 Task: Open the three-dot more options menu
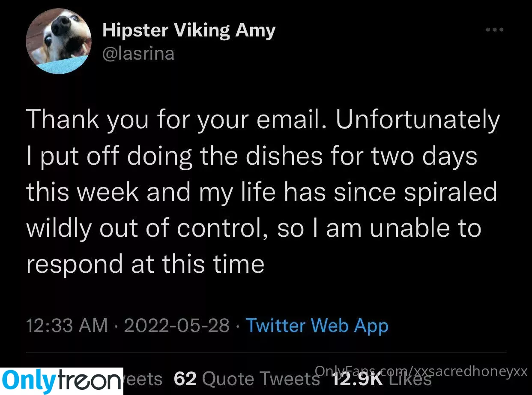pyautogui.click(x=494, y=30)
